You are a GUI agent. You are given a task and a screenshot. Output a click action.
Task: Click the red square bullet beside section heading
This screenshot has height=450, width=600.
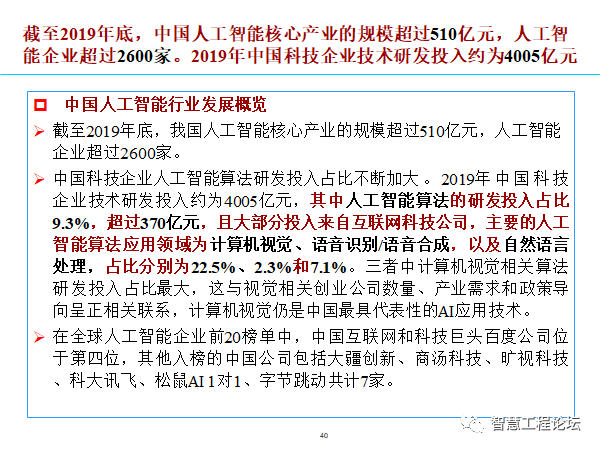(x=40, y=105)
